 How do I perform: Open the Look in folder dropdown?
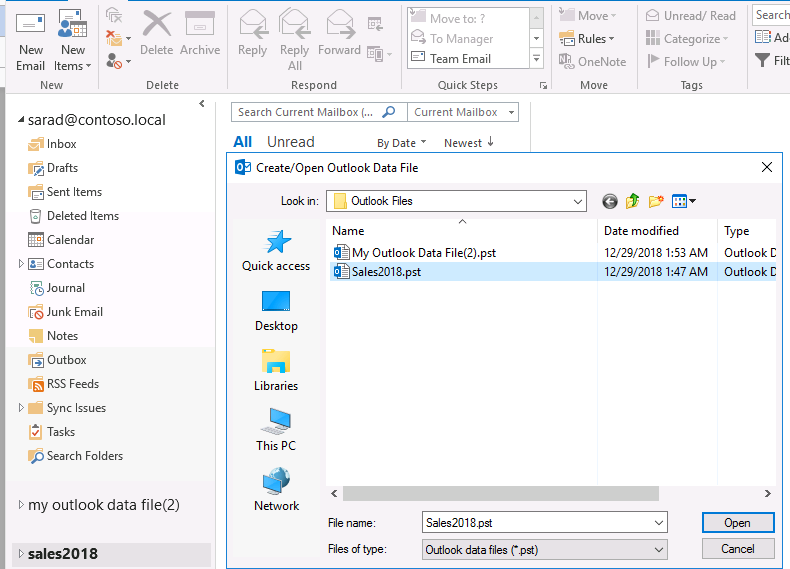pos(578,201)
